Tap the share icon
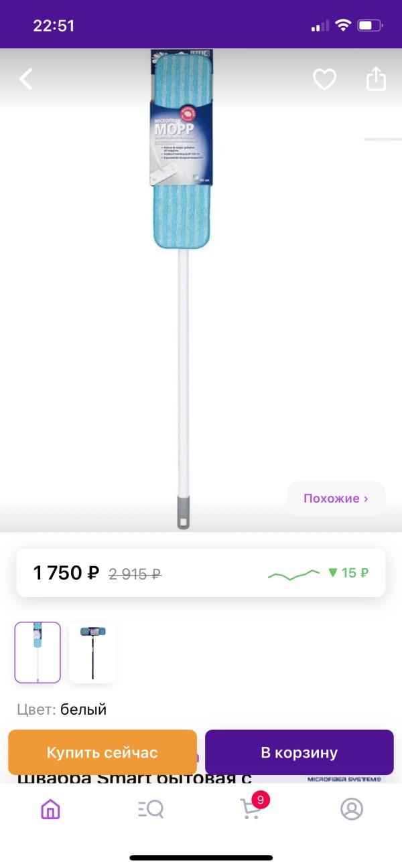 point(377,79)
